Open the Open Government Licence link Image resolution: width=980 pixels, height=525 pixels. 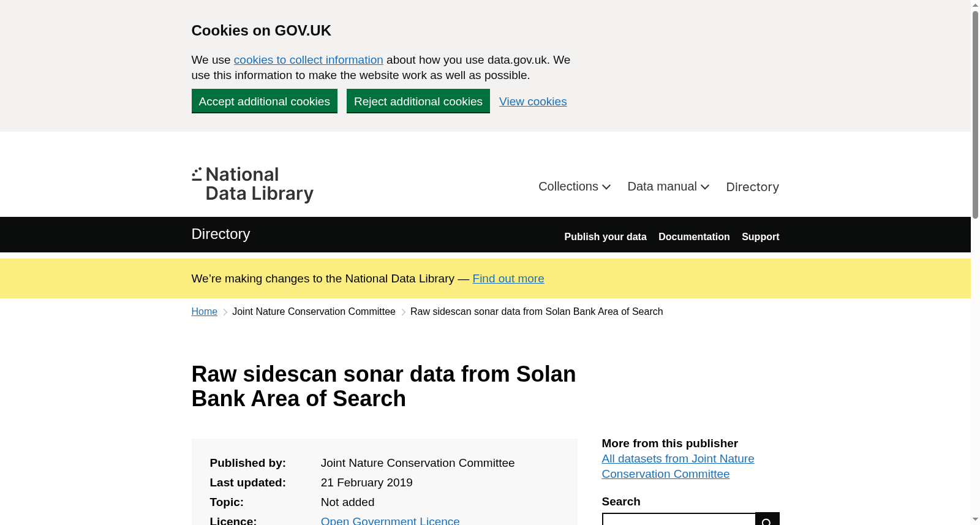click(x=390, y=520)
